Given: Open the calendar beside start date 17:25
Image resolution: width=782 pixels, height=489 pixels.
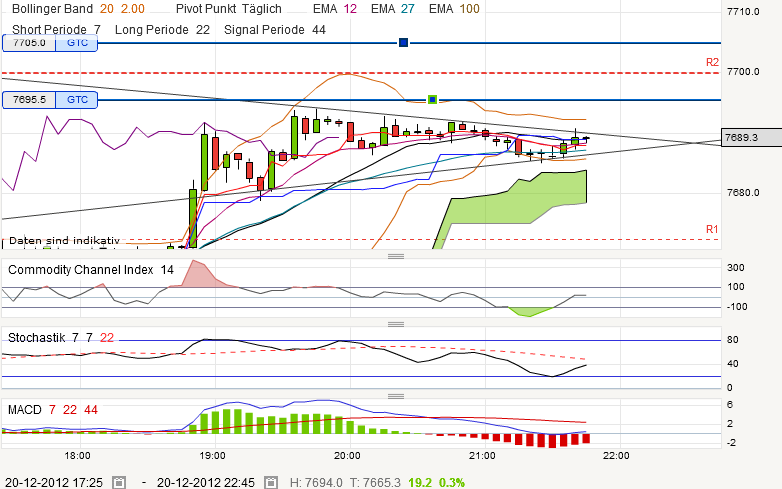Looking at the screenshot, I should pyautogui.click(x=119, y=483).
